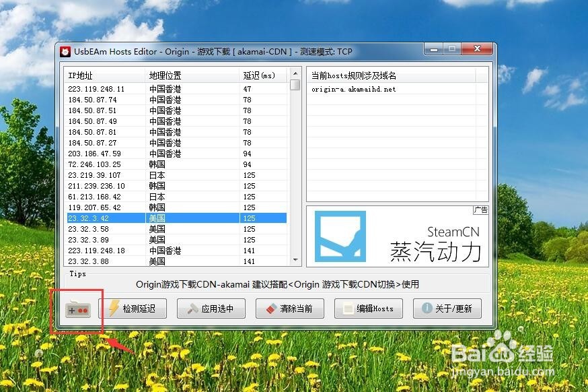
Task: Select the row with IP 184.50.87.81
Action: 177,132
